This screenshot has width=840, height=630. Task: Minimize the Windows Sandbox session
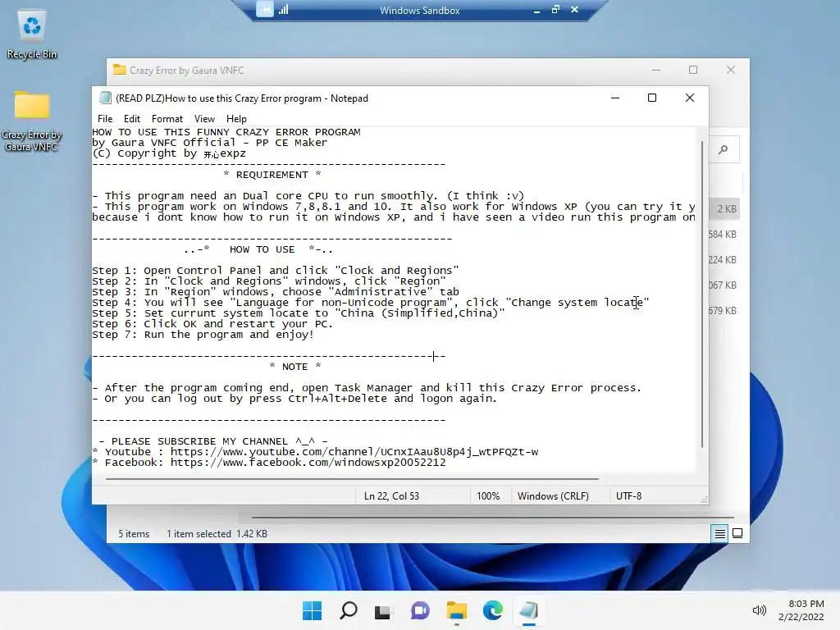coord(536,10)
